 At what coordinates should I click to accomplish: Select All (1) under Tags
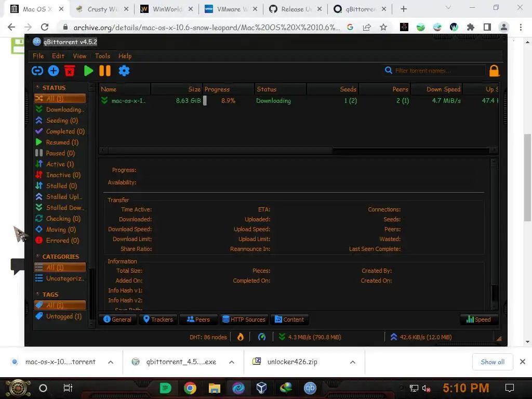click(x=60, y=305)
